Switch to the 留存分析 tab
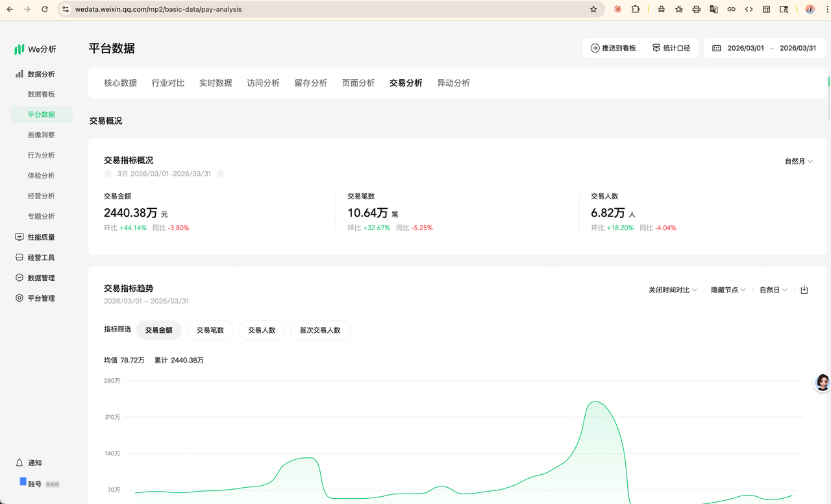The height and width of the screenshot is (504, 831). point(310,83)
